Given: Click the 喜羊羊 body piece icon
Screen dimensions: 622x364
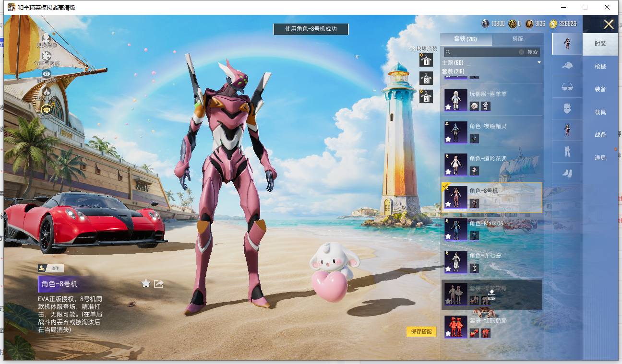Looking at the screenshot, I should [x=486, y=106].
